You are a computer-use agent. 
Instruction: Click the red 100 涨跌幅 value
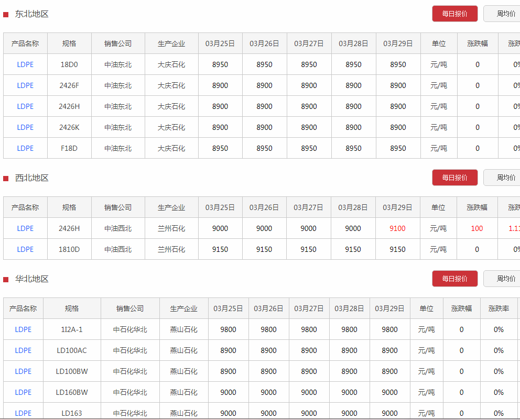(x=477, y=228)
